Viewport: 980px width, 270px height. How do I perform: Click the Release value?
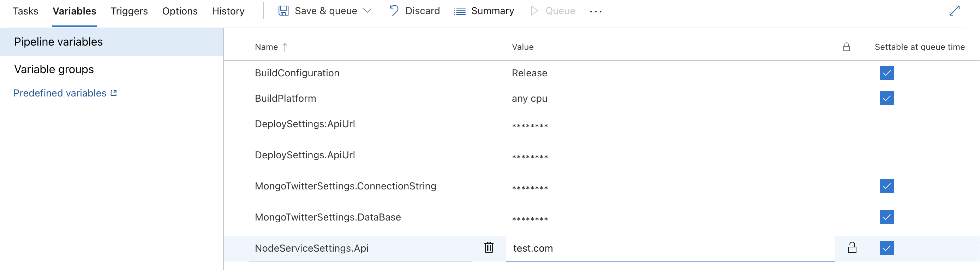click(x=529, y=73)
